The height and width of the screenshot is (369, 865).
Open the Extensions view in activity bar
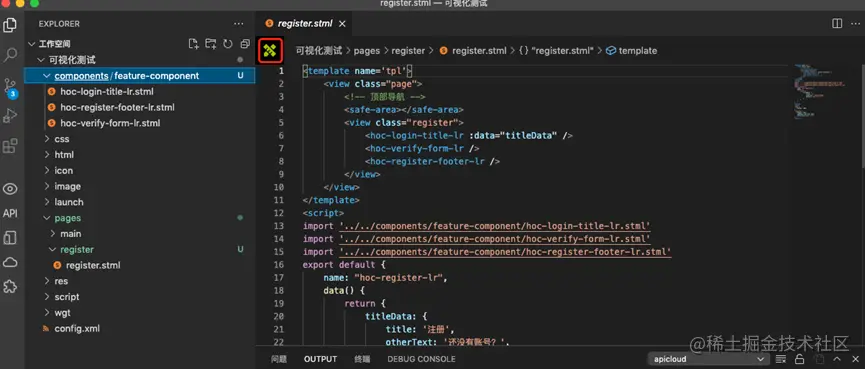tap(10, 146)
